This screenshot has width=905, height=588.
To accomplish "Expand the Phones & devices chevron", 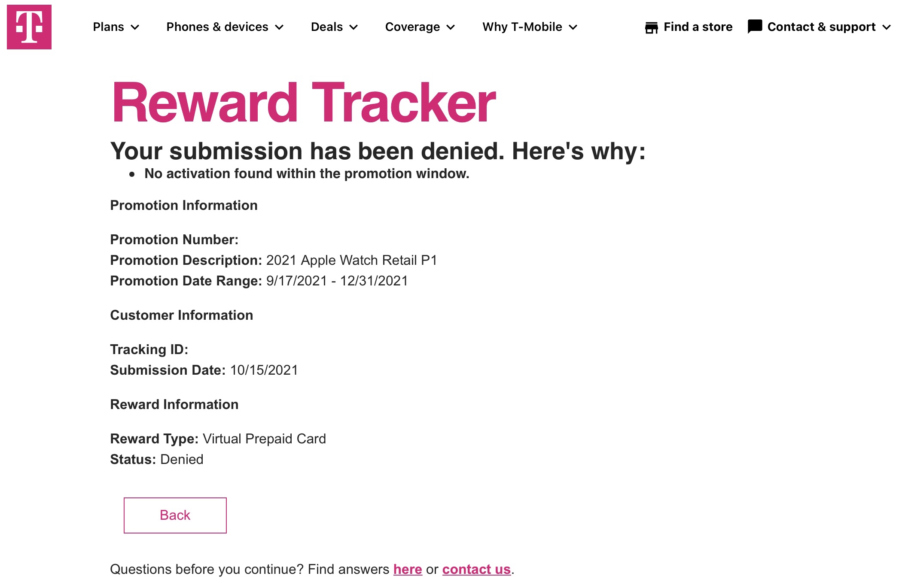I will click(279, 27).
